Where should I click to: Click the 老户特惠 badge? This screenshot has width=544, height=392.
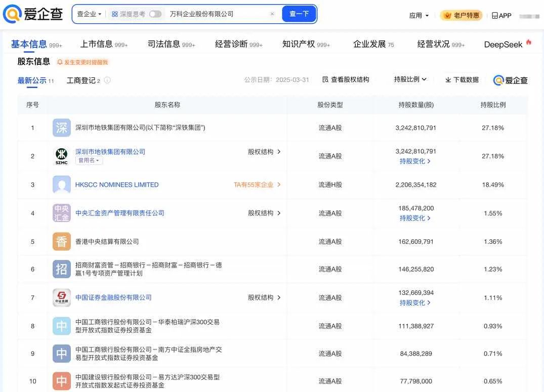(462, 16)
